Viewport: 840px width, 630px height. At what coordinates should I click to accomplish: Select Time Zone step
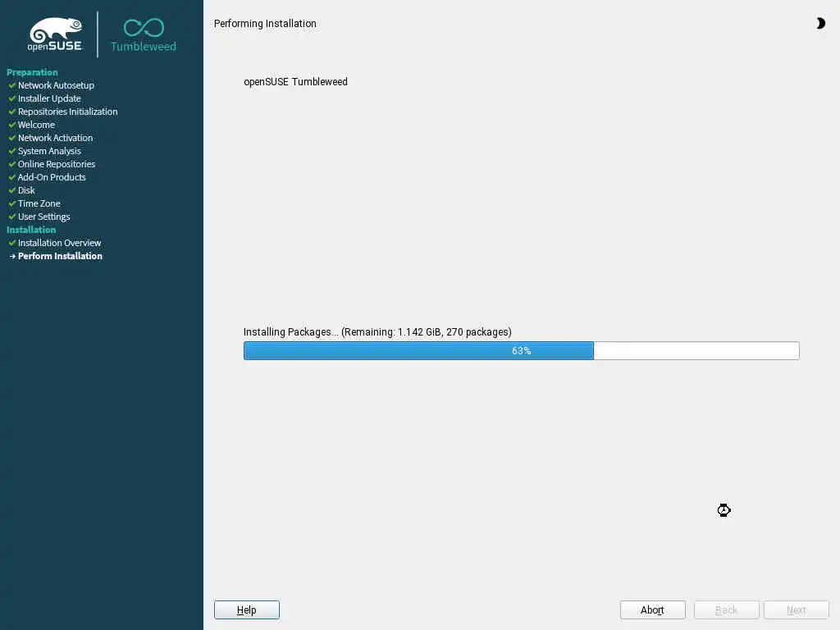(x=39, y=203)
